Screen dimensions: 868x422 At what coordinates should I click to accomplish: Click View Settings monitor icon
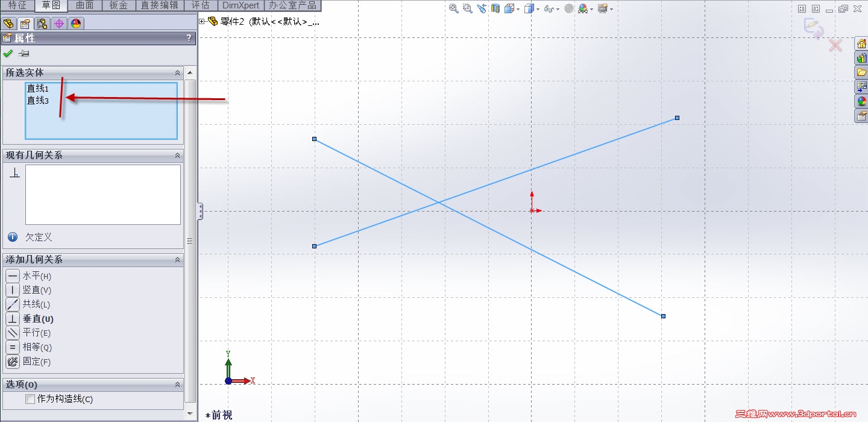602,8
